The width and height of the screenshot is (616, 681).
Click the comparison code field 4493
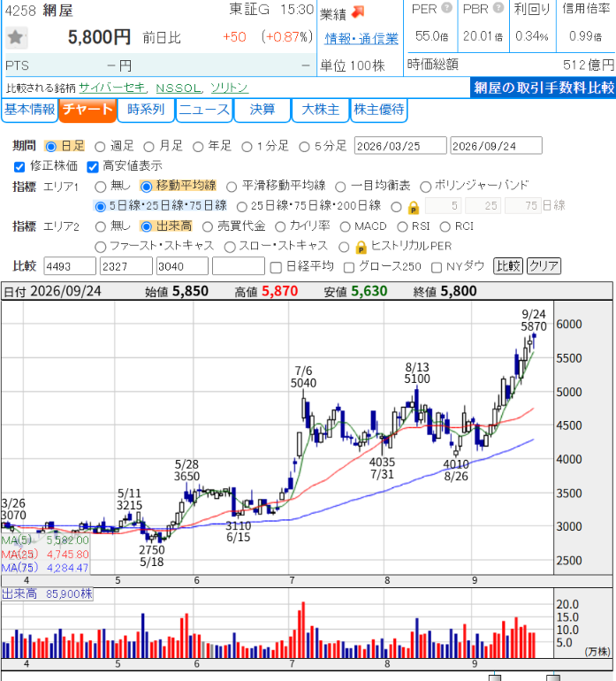pos(70,266)
